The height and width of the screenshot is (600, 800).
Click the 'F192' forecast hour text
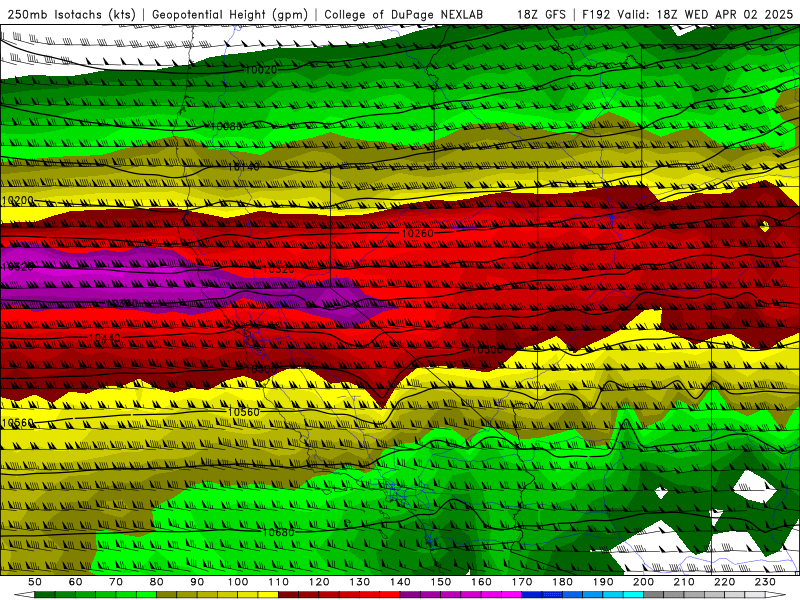597,15
